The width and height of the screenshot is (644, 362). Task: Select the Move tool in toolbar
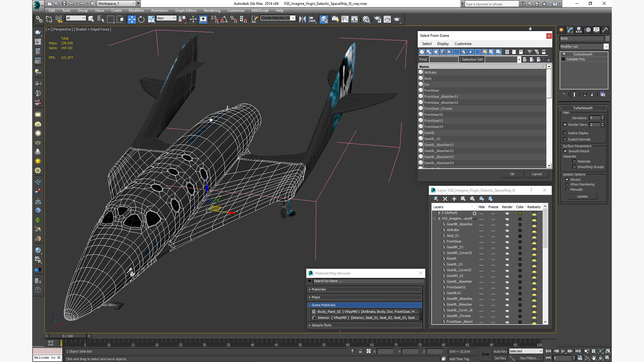(x=131, y=18)
